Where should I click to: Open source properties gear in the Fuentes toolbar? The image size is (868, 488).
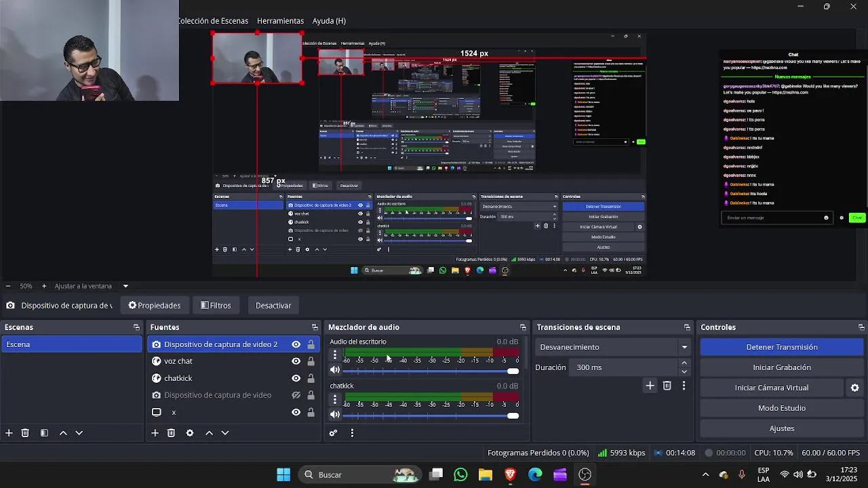click(190, 433)
